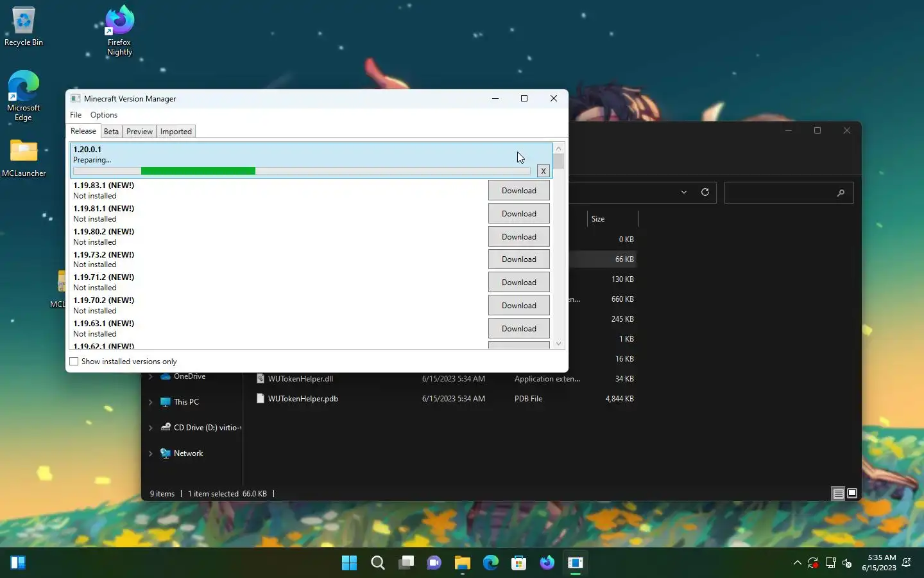The width and height of the screenshot is (924, 578).
Task: Select Network in the navigation pane
Action: tap(188, 453)
